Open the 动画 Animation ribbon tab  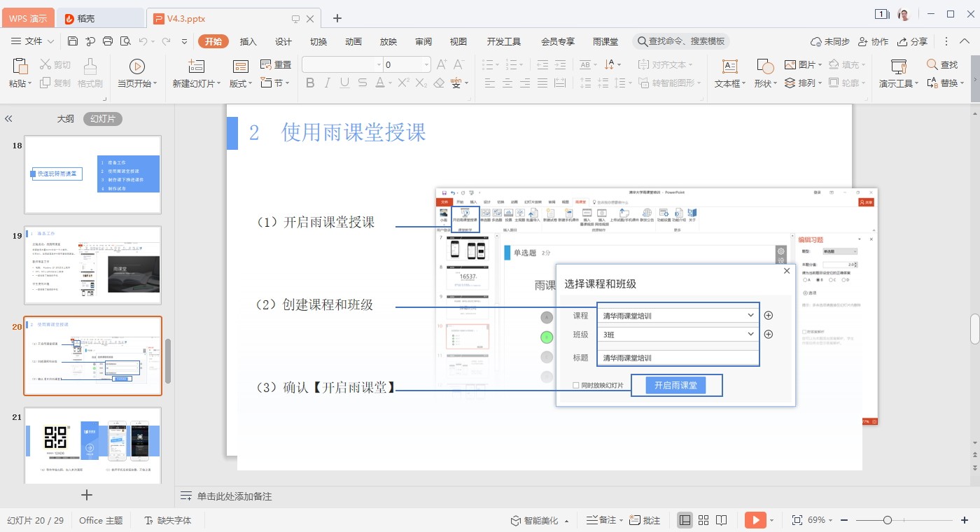353,41
